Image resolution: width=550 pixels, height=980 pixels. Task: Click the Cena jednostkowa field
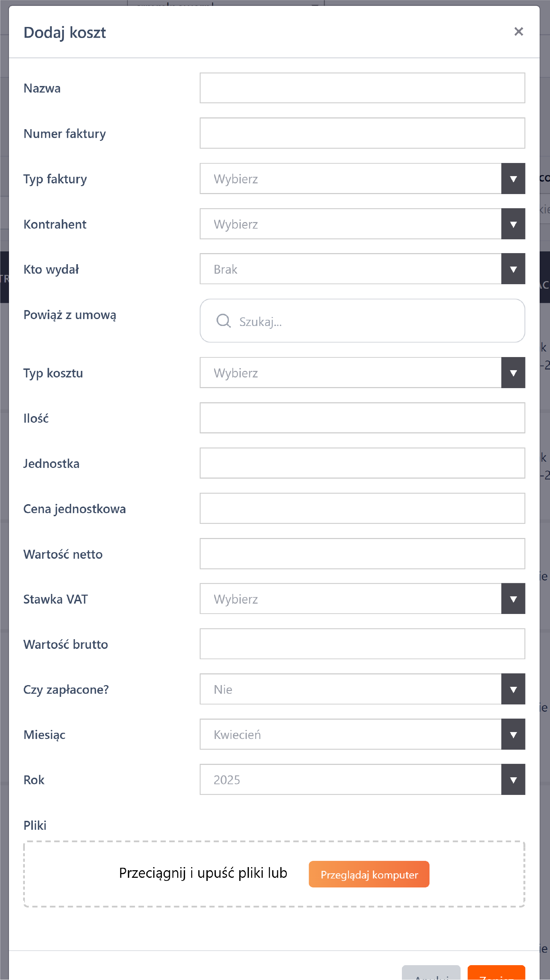pos(362,509)
